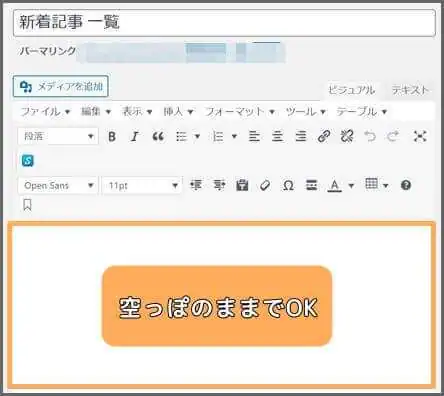Align text right
444x396 pixels.
[x=301, y=136]
